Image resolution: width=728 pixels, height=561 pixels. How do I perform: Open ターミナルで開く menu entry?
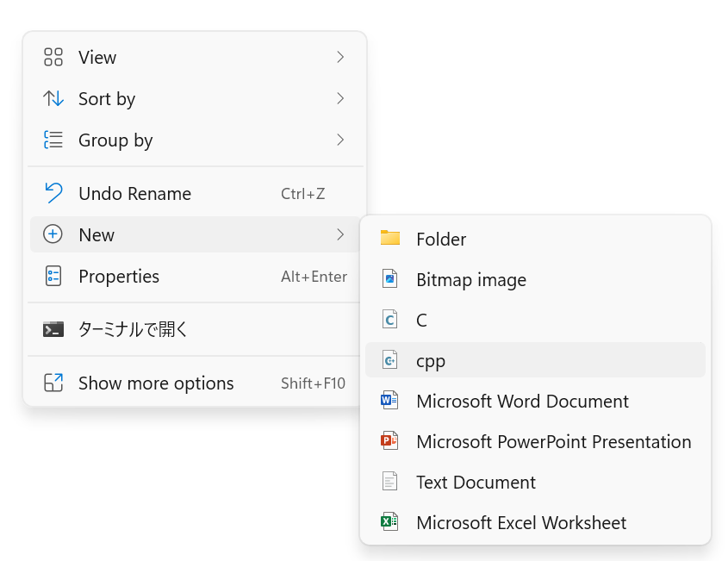tap(133, 329)
